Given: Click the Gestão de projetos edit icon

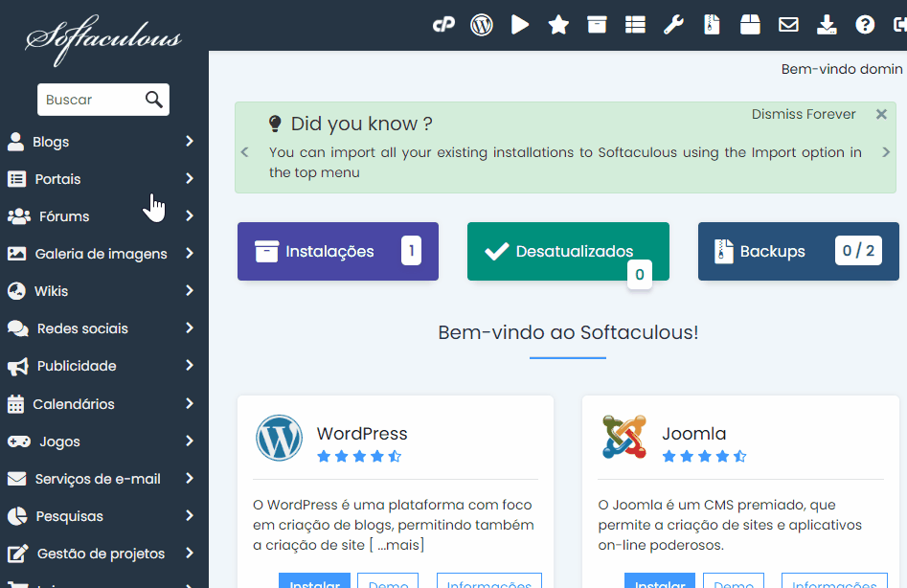Looking at the screenshot, I should point(18,554).
